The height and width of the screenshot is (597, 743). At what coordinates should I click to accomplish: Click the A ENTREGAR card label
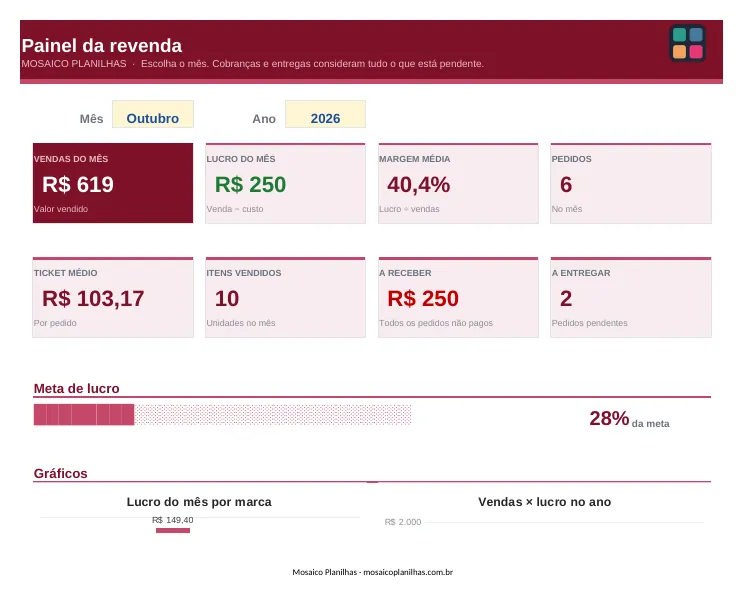[581, 273]
